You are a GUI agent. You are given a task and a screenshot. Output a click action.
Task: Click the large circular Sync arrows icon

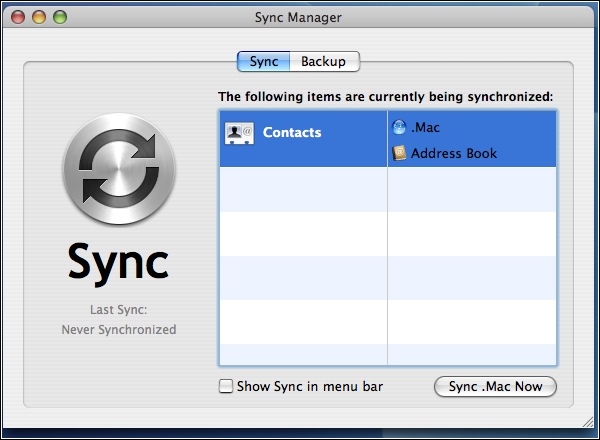pyautogui.click(x=119, y=169)
